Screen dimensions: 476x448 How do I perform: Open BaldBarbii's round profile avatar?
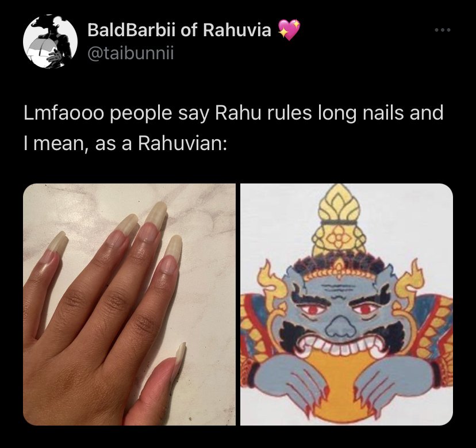pyautogui.click(x=50, y=41)
